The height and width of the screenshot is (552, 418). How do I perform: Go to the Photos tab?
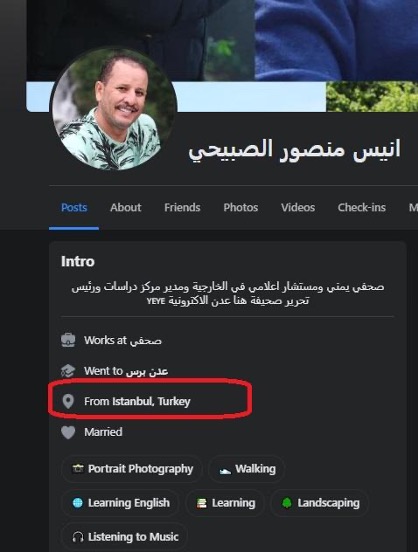(241, 207)
